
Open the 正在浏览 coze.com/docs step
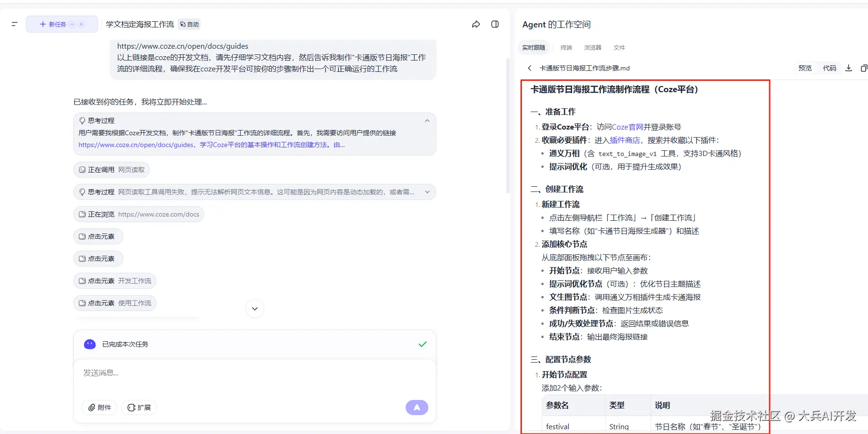(139, 214)
